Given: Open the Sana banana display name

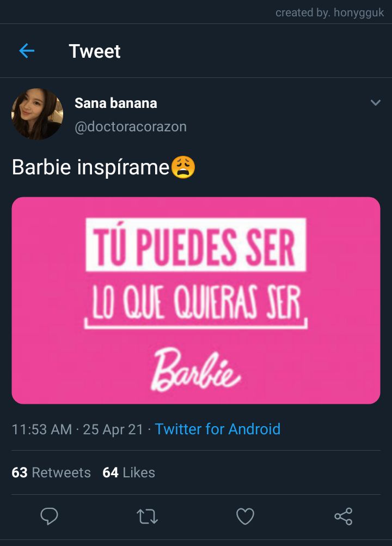Looking at the screenshot, I should (x=116, y=103).
